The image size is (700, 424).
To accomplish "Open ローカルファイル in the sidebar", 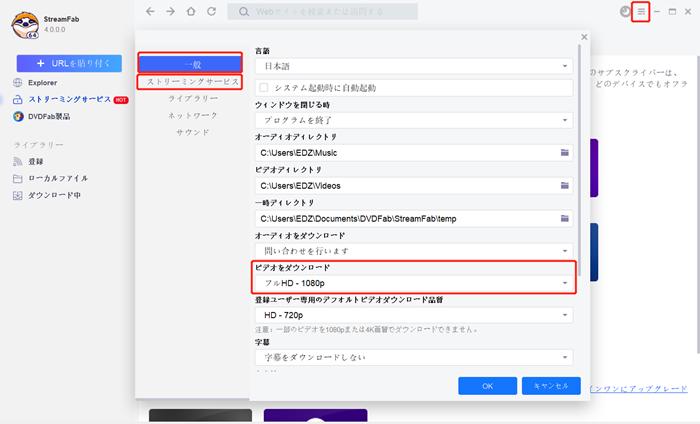I will point(58,179).
